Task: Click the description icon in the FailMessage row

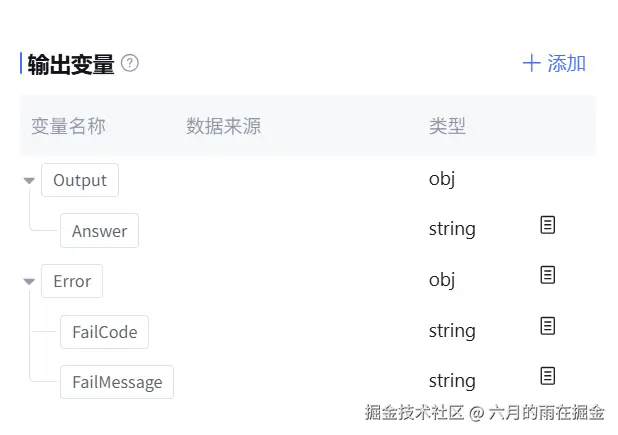Action: tap(547, 376)
